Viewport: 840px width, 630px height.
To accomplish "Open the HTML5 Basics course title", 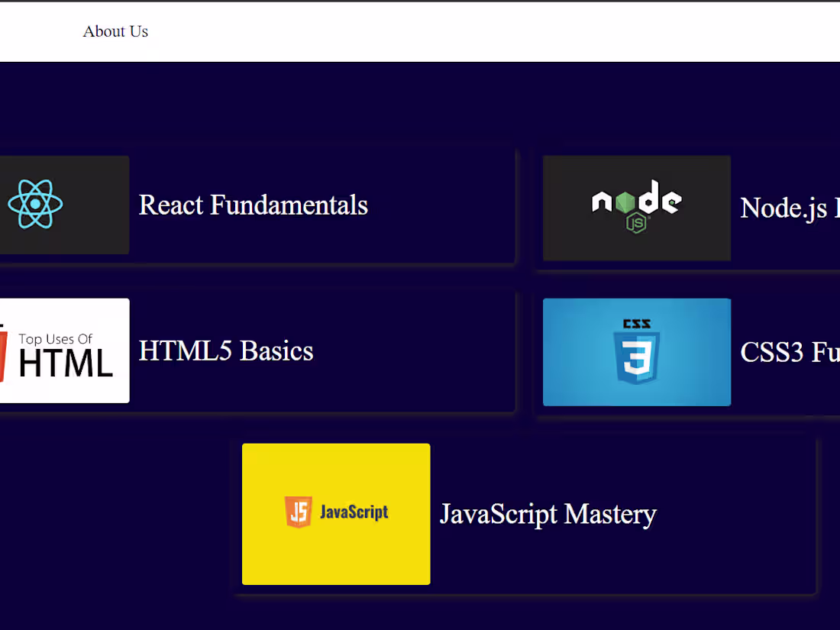I will pyautogui.click(x=225, y=351).
